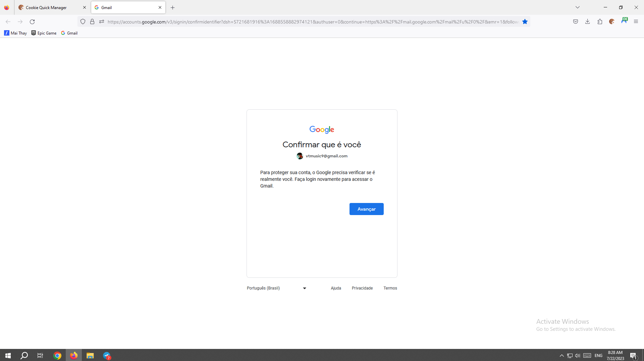Open a new tab with the plus button

click(173, 7)
